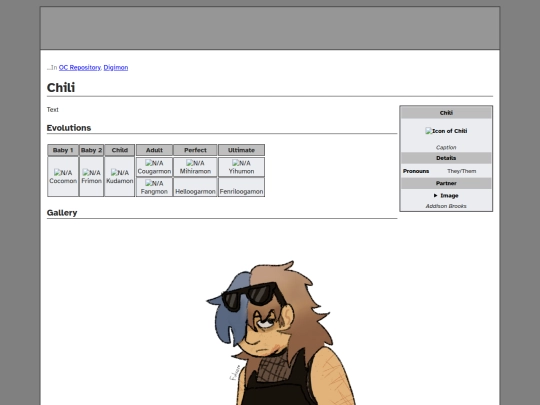Click the Chili infobox header
Image resolution: width=540 pixels, height=405 pixels.
(x=446, y=113)
